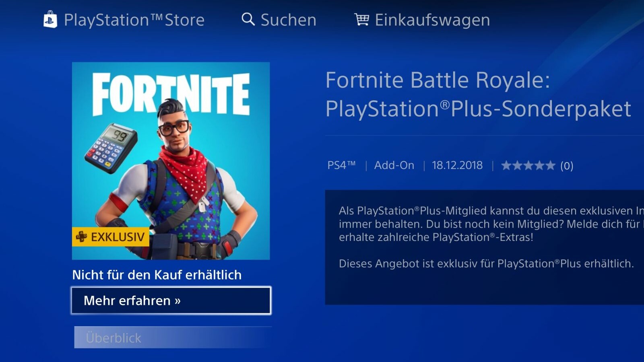Click the five-star rating icons
644x362 pixels.
click(x=528, y=165)
